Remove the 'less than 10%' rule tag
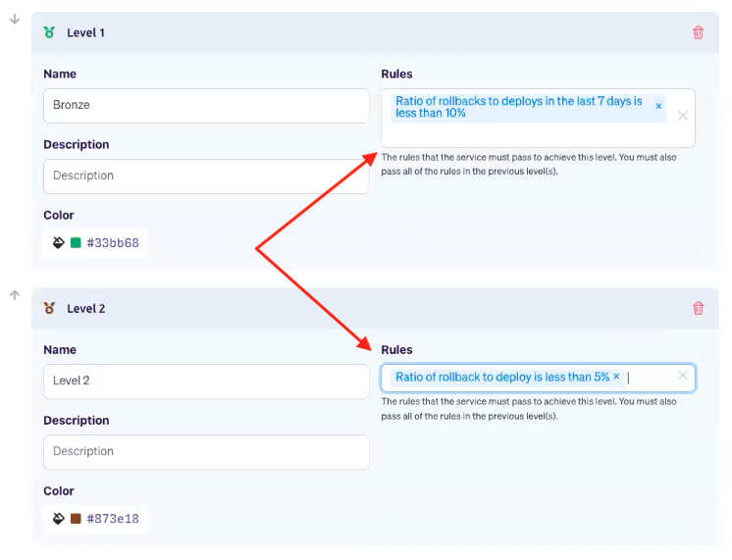The image size is (732, 560). (x=658, y=106)
